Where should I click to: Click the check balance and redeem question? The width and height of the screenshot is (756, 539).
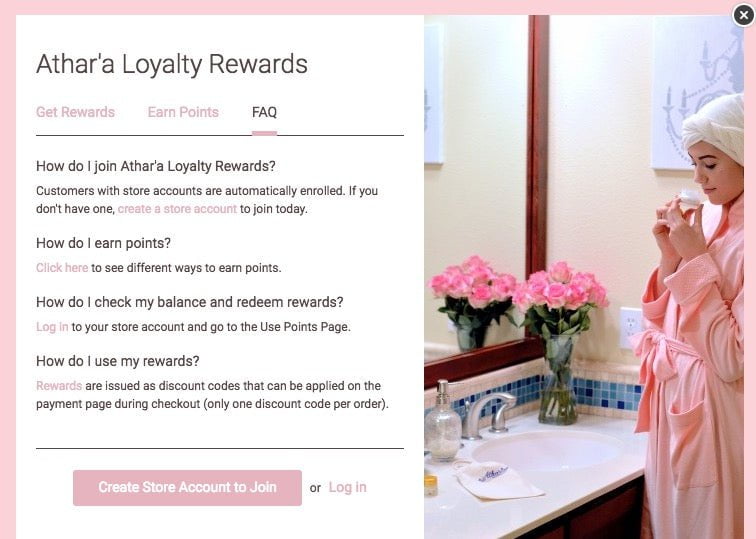pyautogui.click(x=189, y=302)
